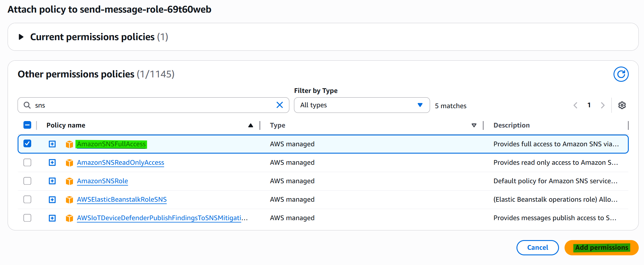Viewport: 644px width, 265px height.
Task: Sort by Type column arrow
Action: tap(474, 125)
